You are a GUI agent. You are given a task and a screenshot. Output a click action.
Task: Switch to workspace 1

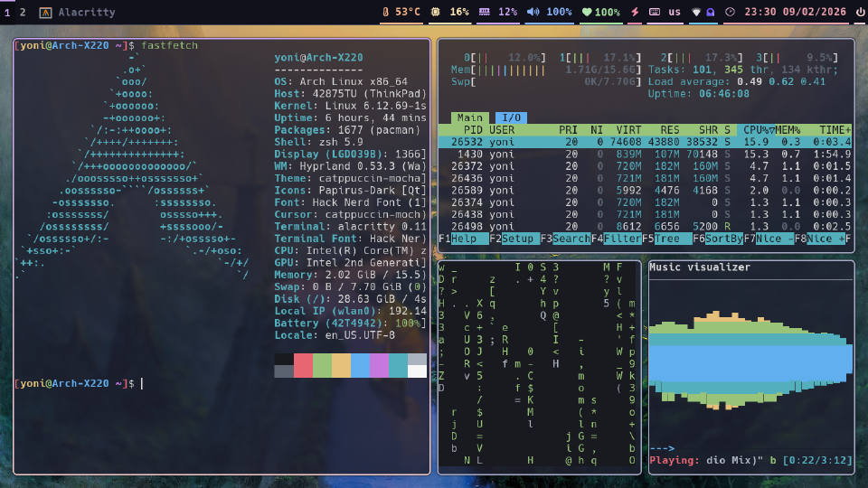tap(7, 12)
